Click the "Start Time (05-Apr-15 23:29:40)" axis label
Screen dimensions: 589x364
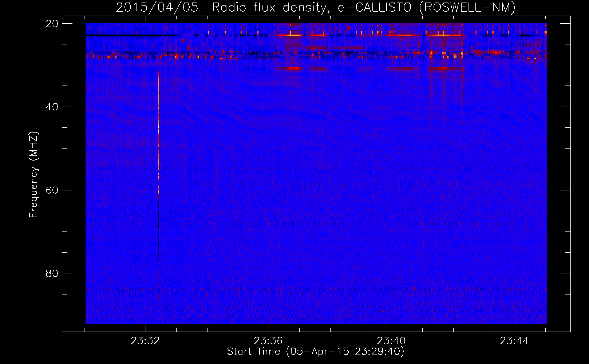(316, 352)
